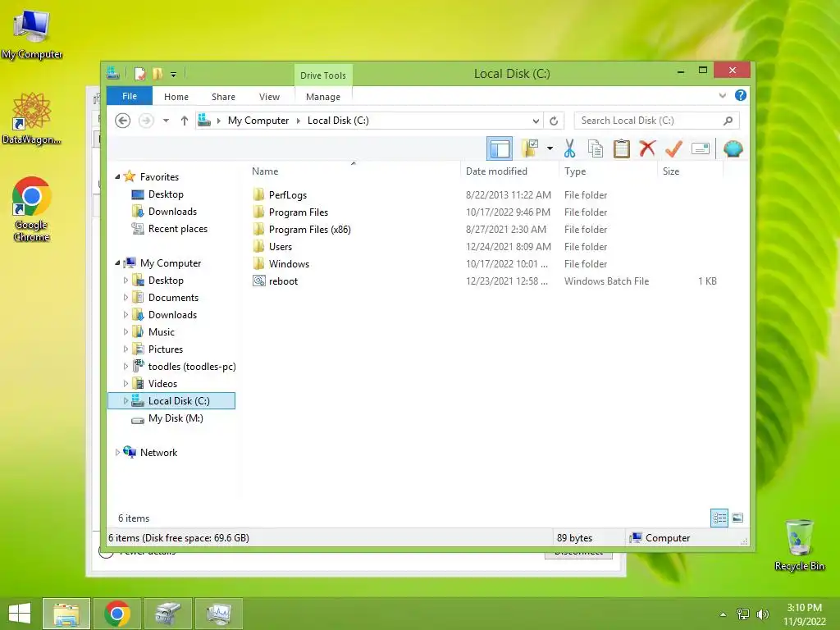Open Desktop under Favorites
The height and width of the screenshot is (630, 840).
(x=166, y=194)
